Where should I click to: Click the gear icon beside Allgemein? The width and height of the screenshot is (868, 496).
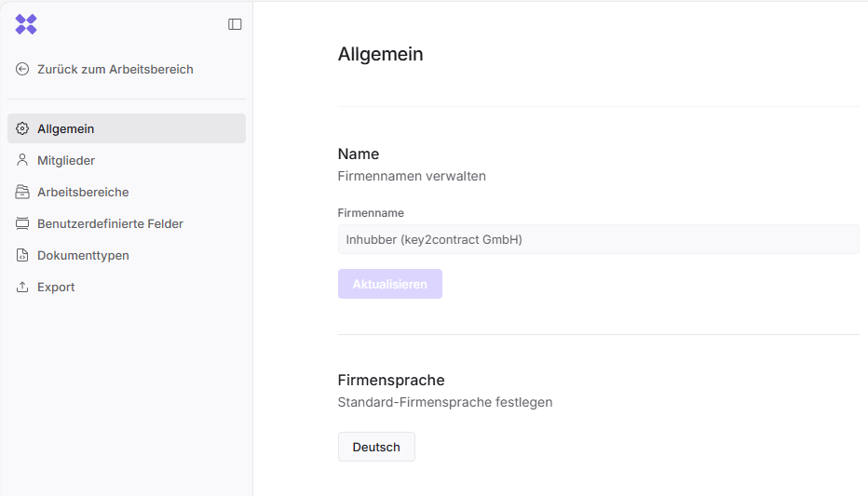pyautogui.click(x=22, y=128)
